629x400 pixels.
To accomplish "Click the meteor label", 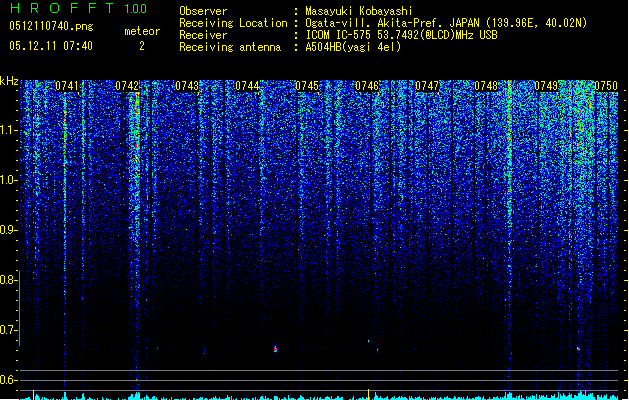I will [x=142, y=31].
